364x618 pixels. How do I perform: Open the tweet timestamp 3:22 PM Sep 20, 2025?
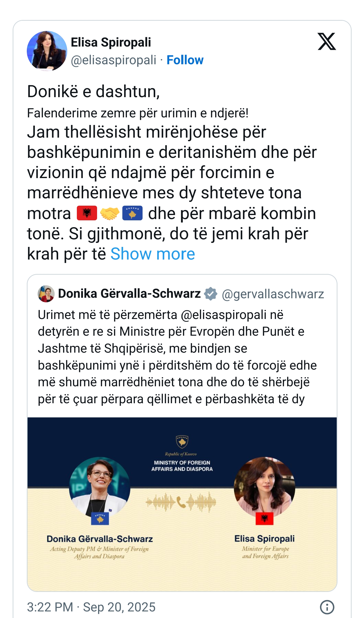tap(91, 607)
